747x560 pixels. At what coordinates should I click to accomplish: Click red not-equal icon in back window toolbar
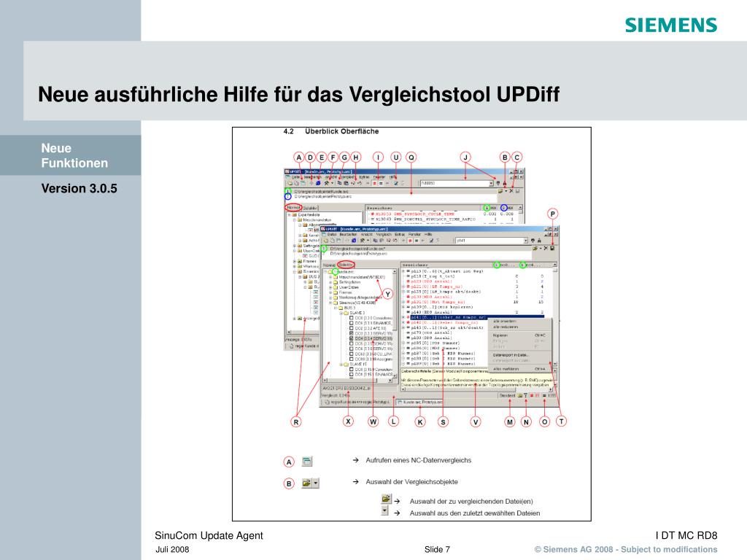coord(374,183)
